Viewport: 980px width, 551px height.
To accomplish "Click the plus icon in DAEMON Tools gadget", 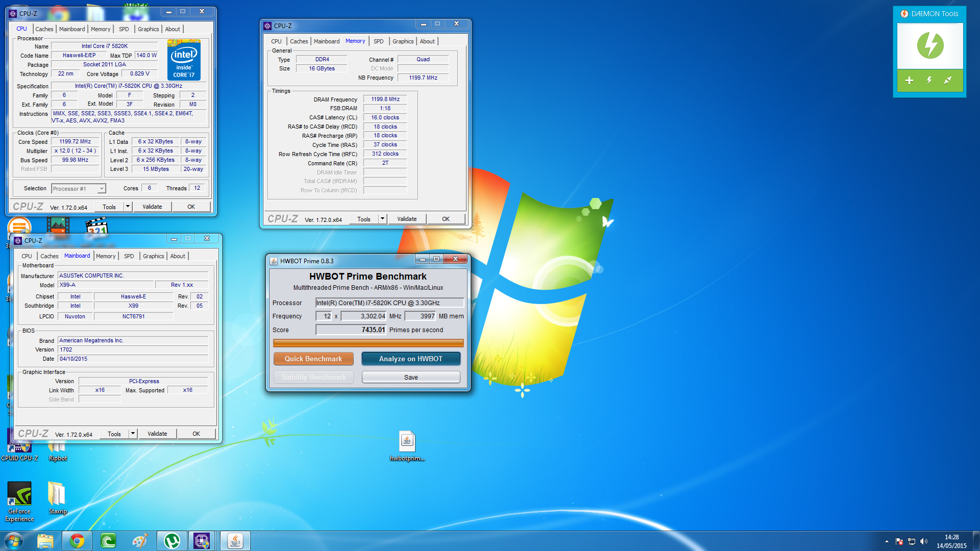I will 909,80.
